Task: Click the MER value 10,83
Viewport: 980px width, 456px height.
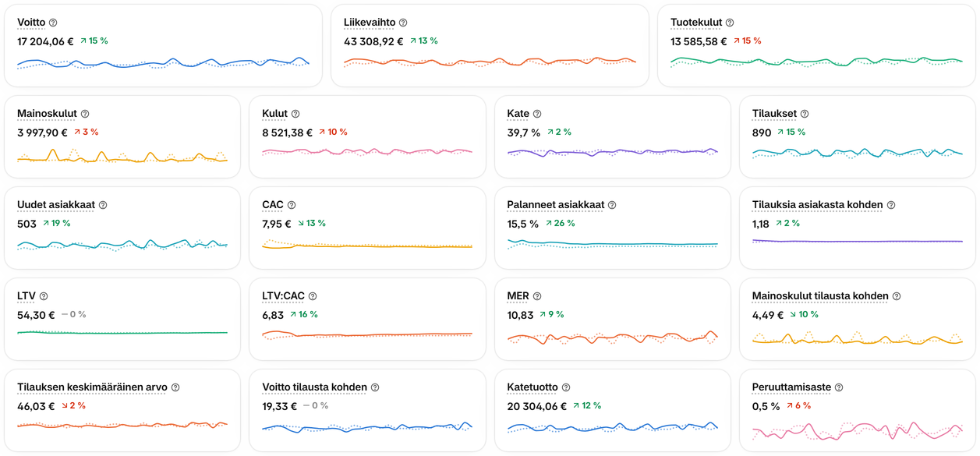Action: 521,315
